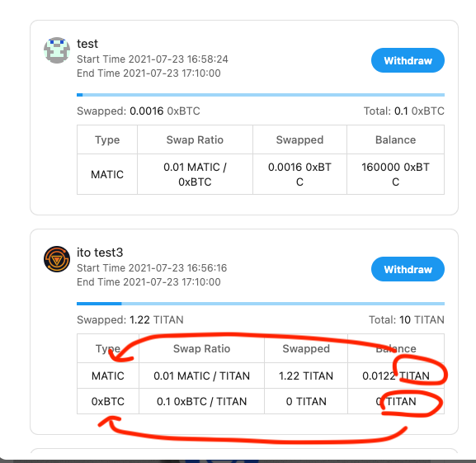The image size is (476, 463).
Task: Click the 160000 0xBTC balance cell
Action: tap(395, 174)
